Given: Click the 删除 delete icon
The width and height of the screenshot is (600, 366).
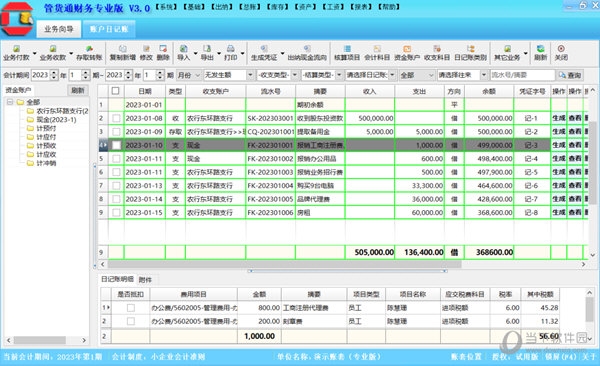Looking at the screenshot, I should pos(163,53).
